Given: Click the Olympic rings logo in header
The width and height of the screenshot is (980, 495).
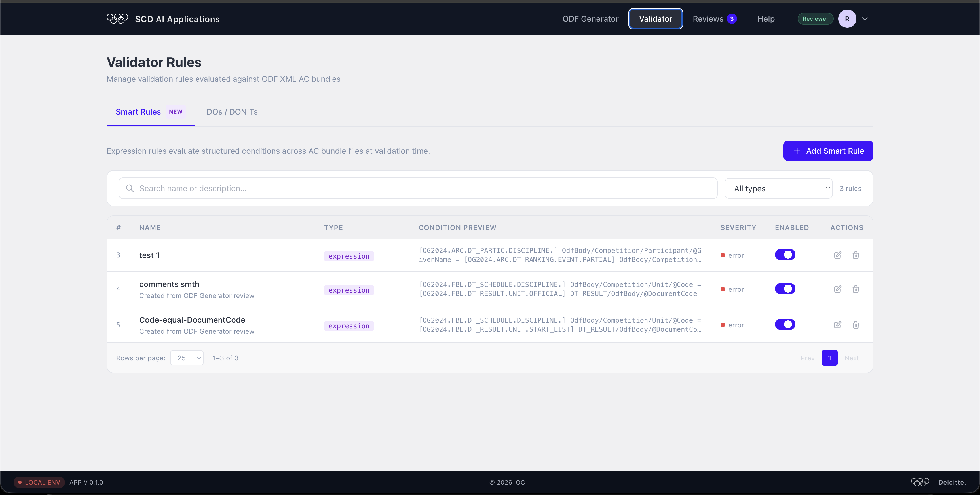Looking at the screenshot, I should [117, 19].
